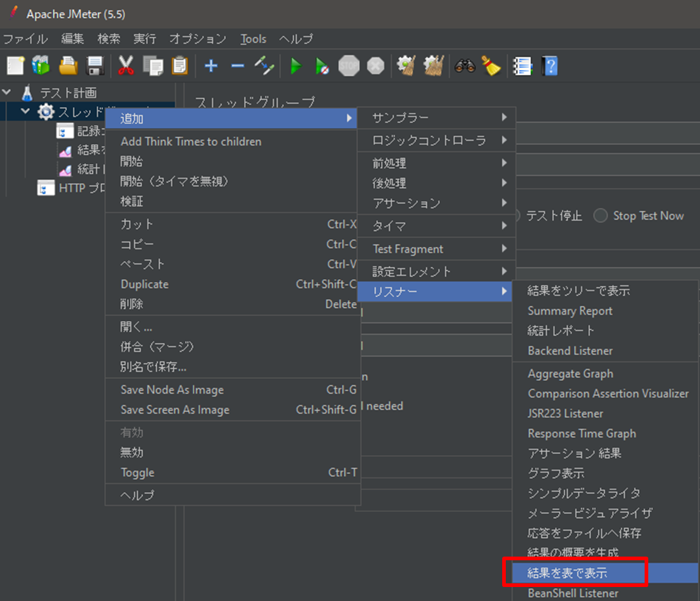Viewport: 700px width, 601px height.
Task: Start the test run
Action: pyautogui.click(x=295, y=65)
